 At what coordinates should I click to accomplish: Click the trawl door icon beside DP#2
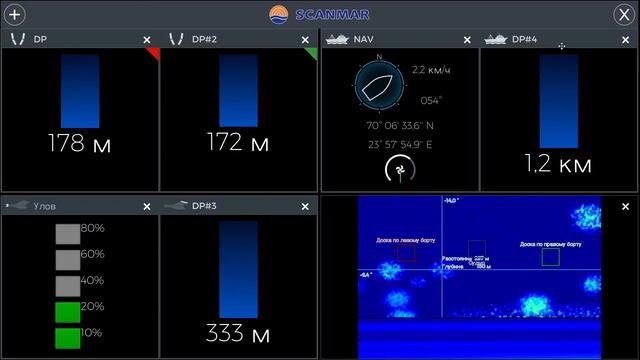click(176, 39)
